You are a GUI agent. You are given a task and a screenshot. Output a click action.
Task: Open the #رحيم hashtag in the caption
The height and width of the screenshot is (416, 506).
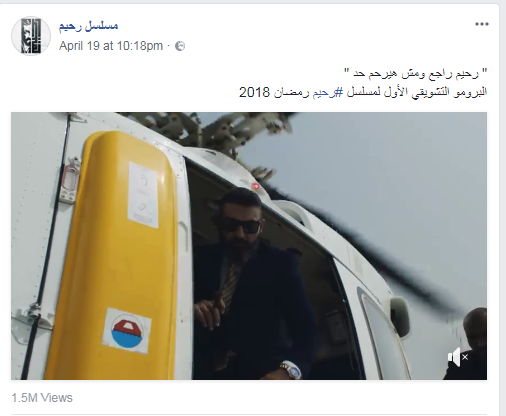(x=327, y=92)
